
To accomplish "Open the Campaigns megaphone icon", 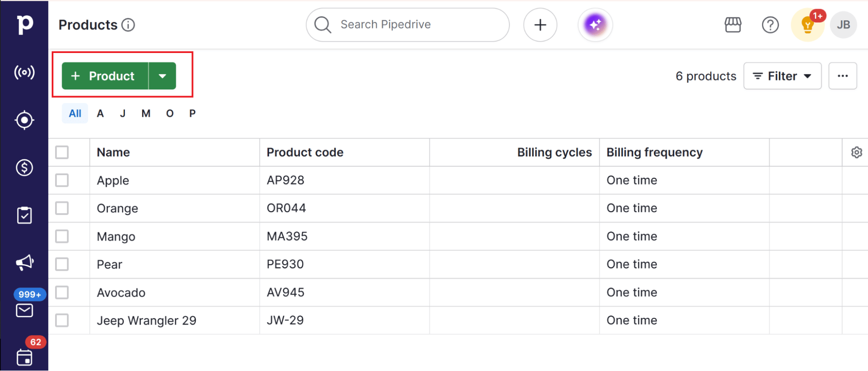I will [24, 262].
